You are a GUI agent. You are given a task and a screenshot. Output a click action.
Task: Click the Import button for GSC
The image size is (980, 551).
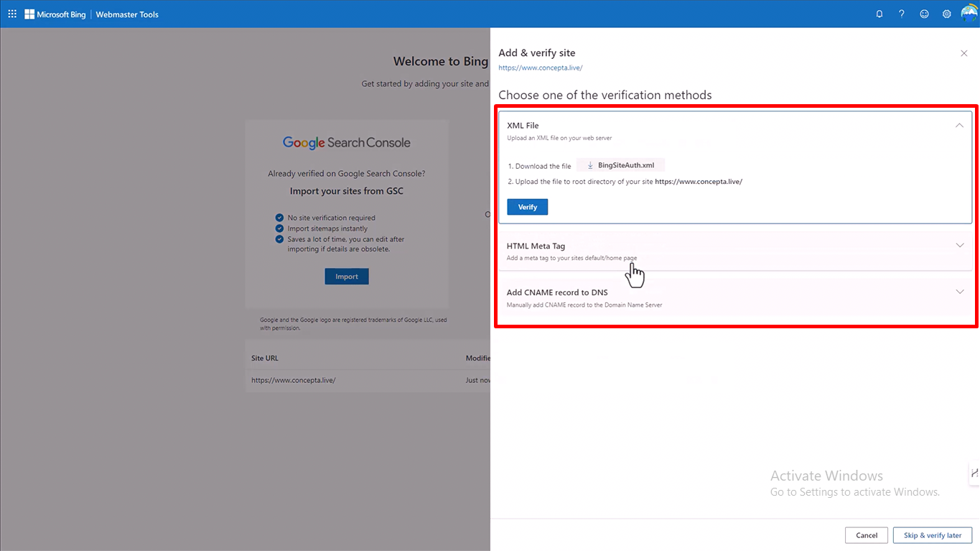click(x=347, y=277)
